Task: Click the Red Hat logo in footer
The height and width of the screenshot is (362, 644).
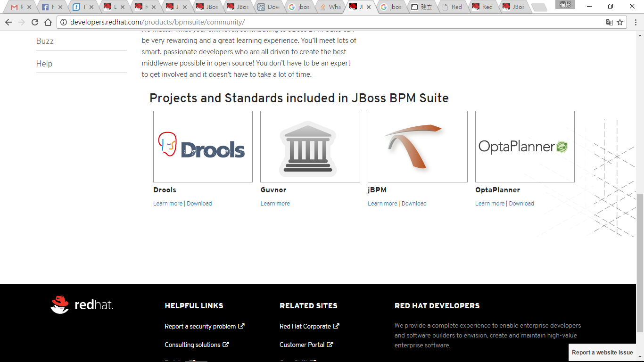Action: click(82, 304)
